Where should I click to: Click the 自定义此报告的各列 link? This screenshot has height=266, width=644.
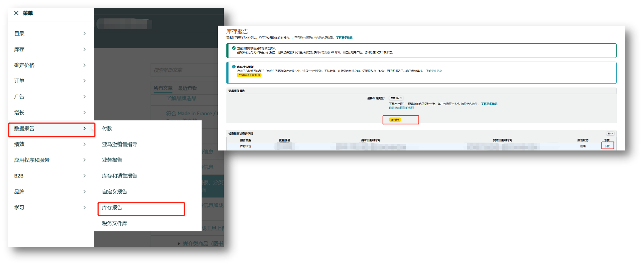coord(401,108)
